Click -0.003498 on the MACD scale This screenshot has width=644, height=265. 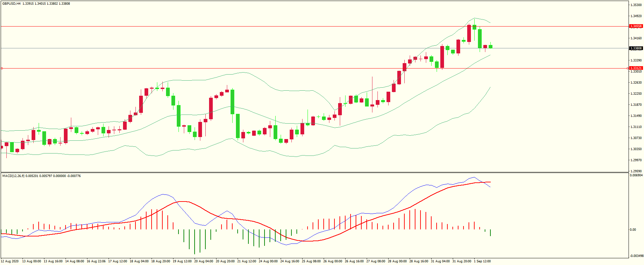(x=636, y=256)
